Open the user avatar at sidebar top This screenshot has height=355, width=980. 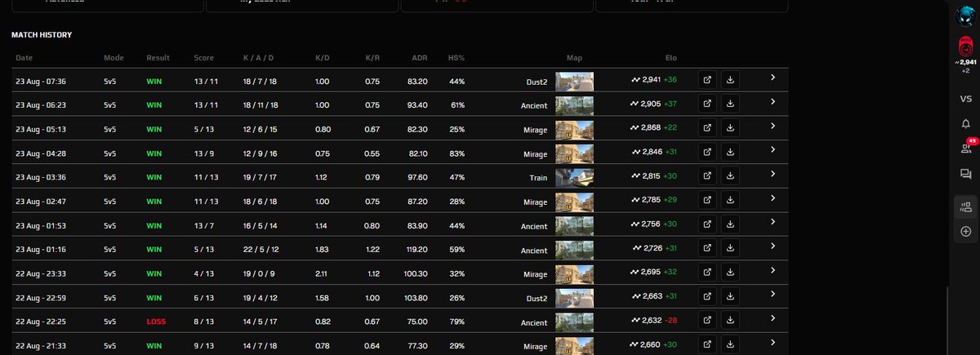click(965, 15)
